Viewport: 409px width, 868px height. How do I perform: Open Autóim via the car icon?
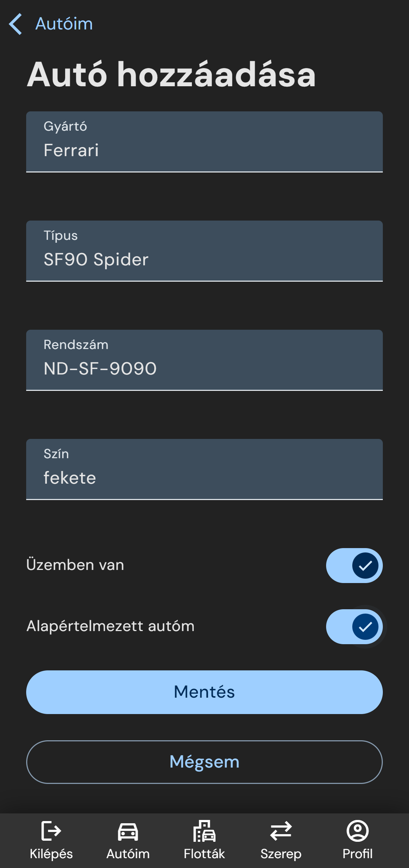[128, 831]
